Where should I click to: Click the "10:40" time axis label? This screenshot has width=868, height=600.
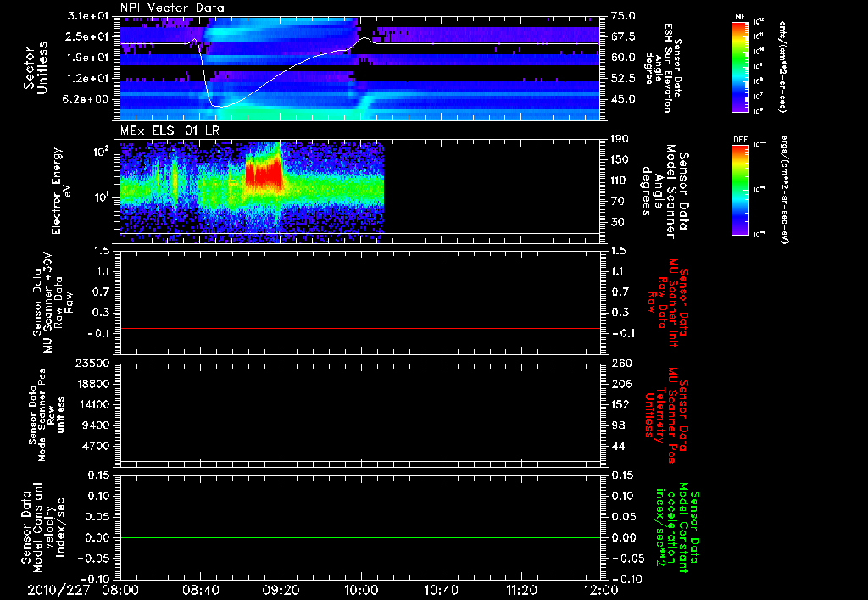[441, 591]
